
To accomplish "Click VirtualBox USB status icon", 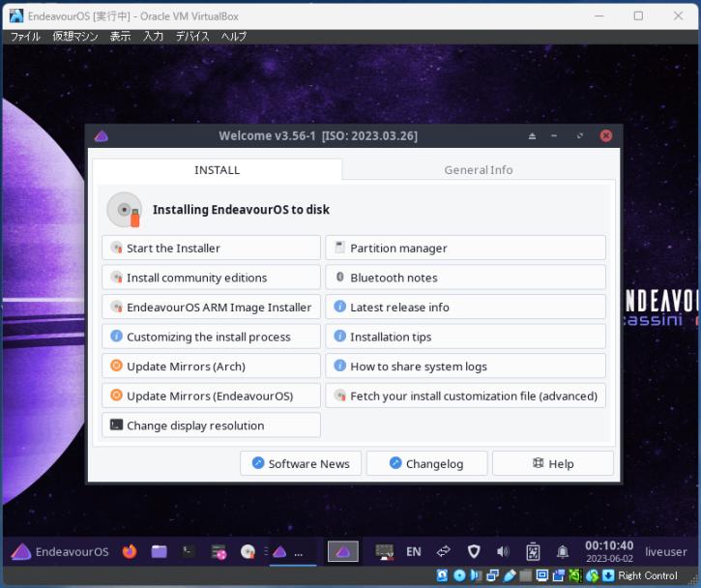I will [x=510, y=575].
